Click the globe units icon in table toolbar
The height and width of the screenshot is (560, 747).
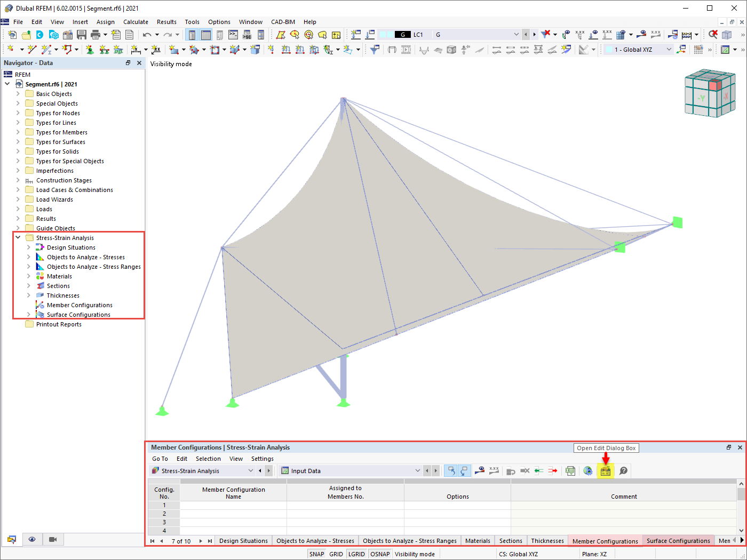pos(587,471)
